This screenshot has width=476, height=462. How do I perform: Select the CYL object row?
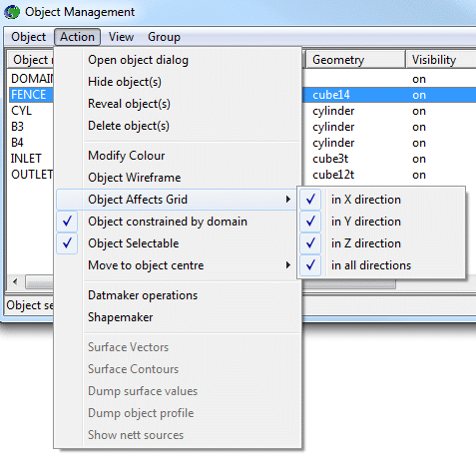click(21, 111)
